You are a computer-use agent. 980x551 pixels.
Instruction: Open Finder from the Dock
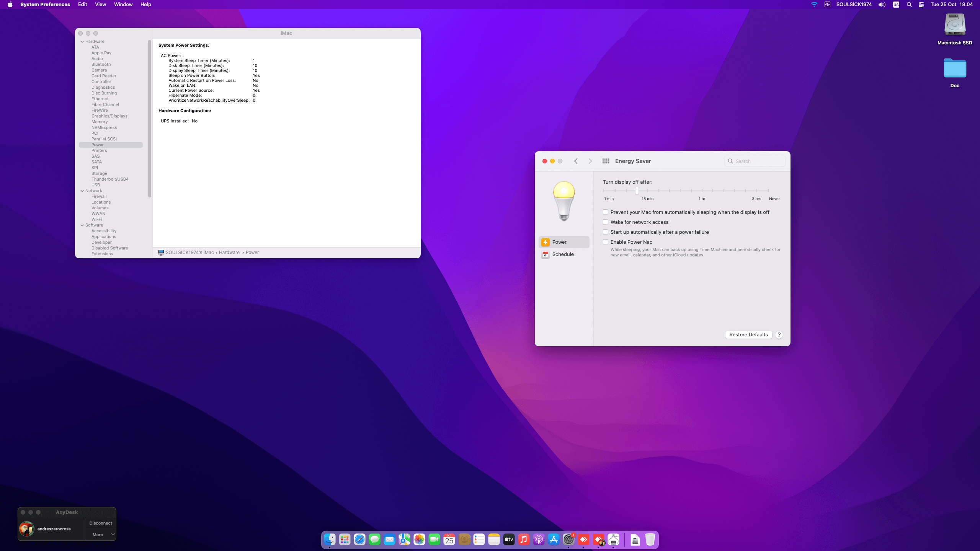click(x=330, y=540)
